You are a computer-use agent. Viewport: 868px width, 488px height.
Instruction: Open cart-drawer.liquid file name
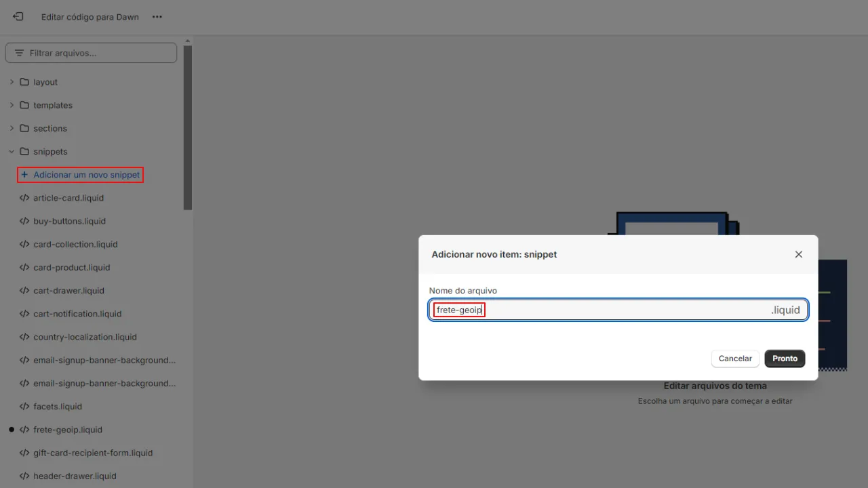[69, 290]
